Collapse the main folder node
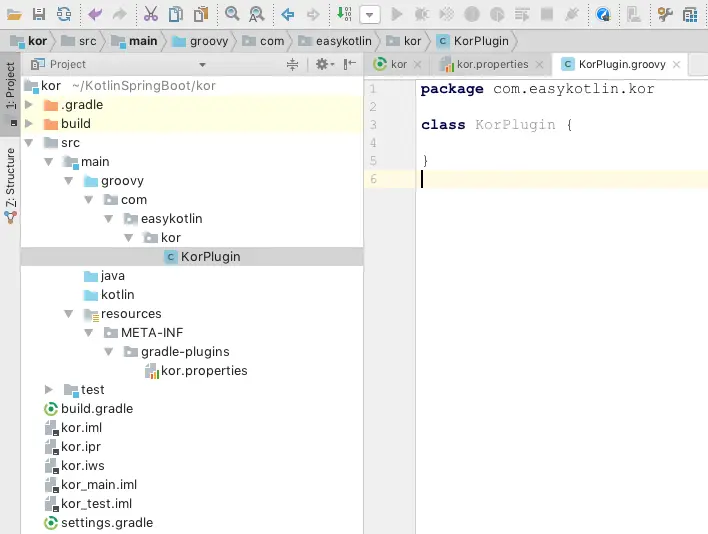Viewport: 708px width, 534px height. click(49, 162)
